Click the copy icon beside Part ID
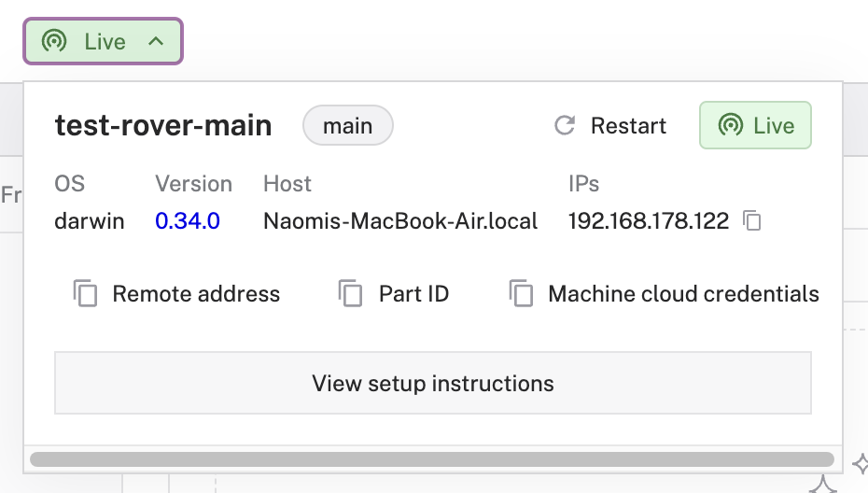This screenshot has height=493, width=868. point(351,294)
